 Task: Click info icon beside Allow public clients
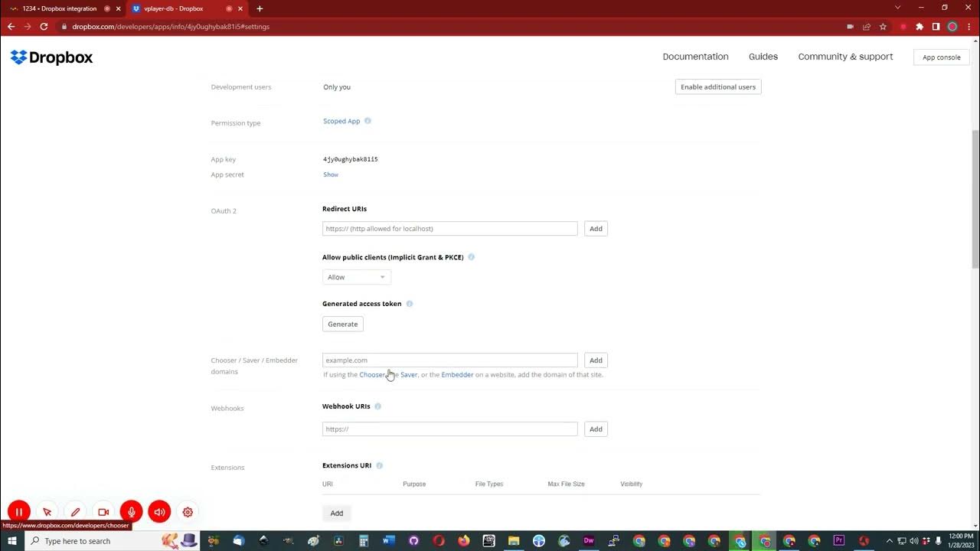471,257
